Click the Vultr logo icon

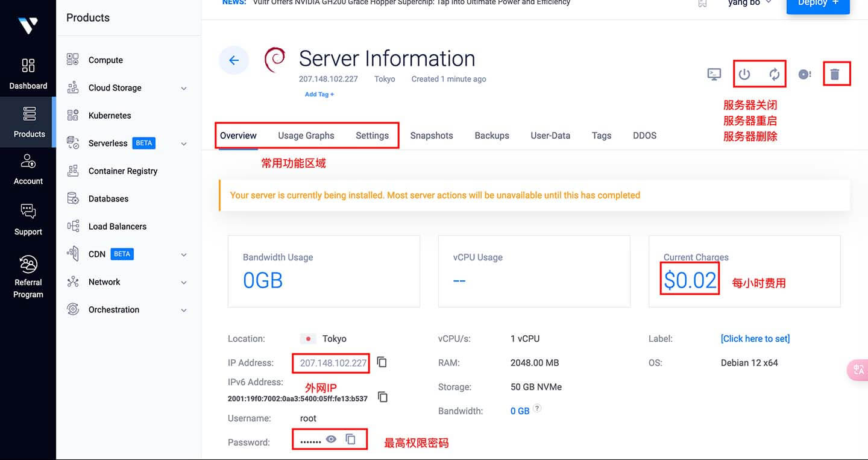[28, 25]
